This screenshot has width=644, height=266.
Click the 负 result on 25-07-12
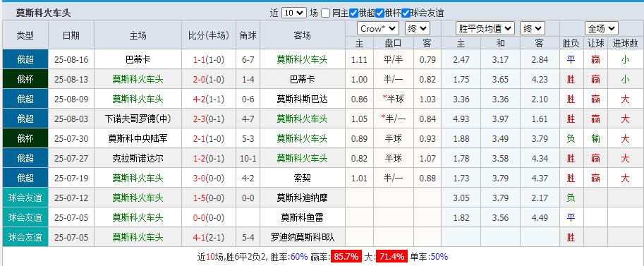click(571, 198)
